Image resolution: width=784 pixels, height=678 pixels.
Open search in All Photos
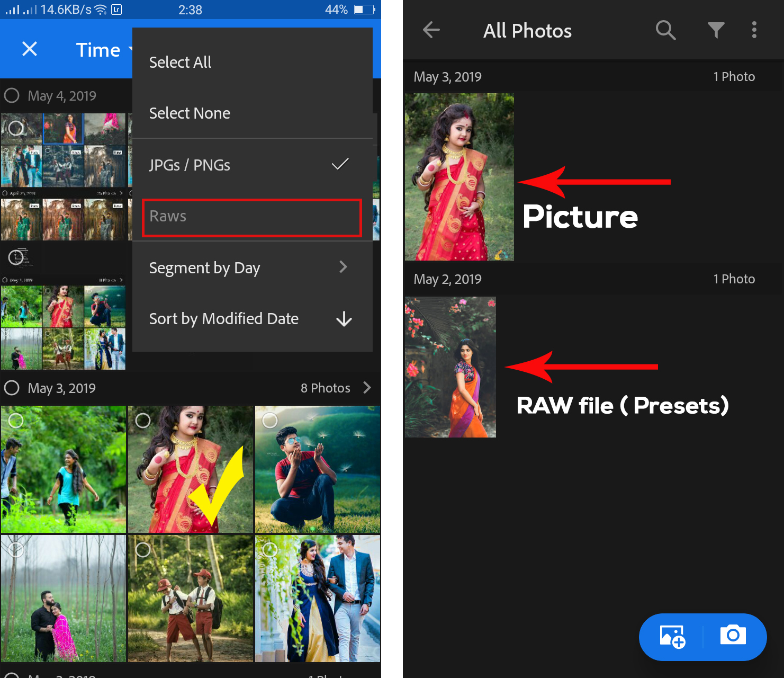(x=665, y=30)
